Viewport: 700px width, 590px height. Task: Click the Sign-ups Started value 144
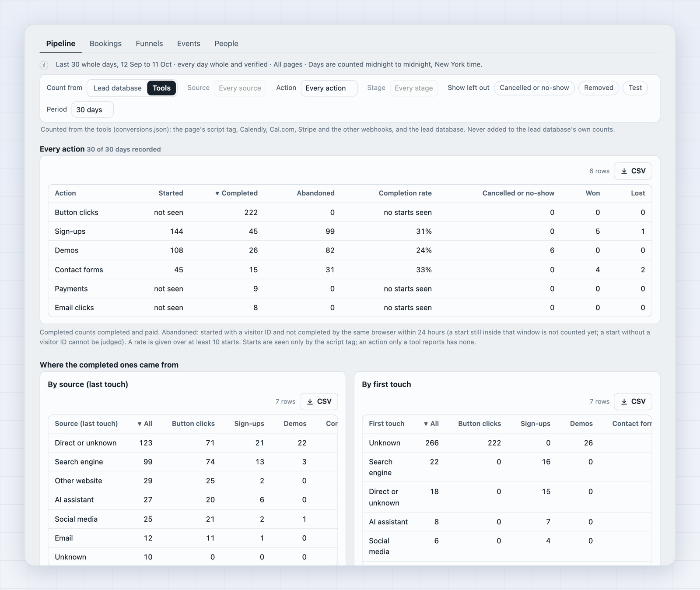(177, 232)
